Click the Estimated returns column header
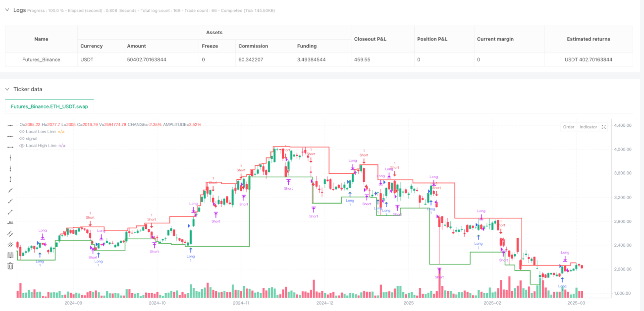644x311 pixels. pyautogui.click(x=589, y=39)
